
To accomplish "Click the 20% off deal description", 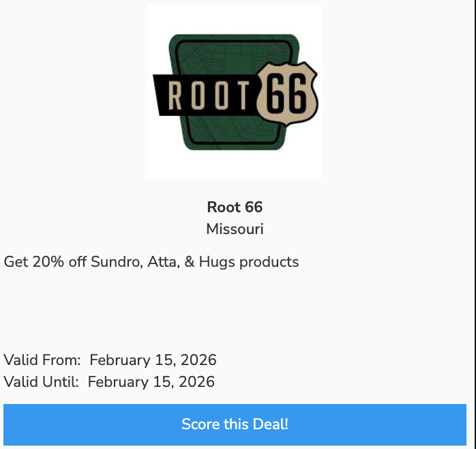I will 151,262.
